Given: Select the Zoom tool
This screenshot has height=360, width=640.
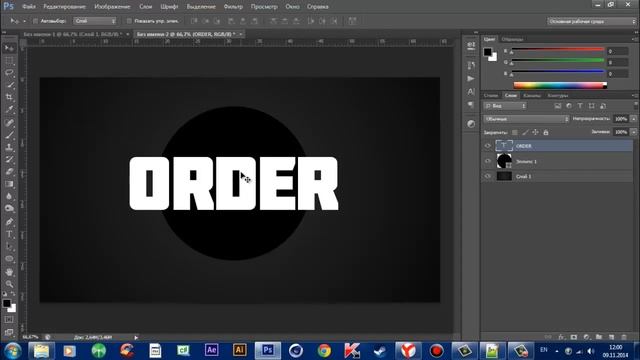Looking at the screenshot, I should (x=9, y=284).
